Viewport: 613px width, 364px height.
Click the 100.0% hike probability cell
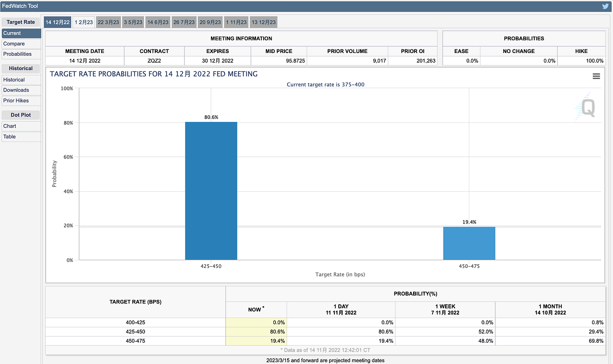[x=581, y=61]
